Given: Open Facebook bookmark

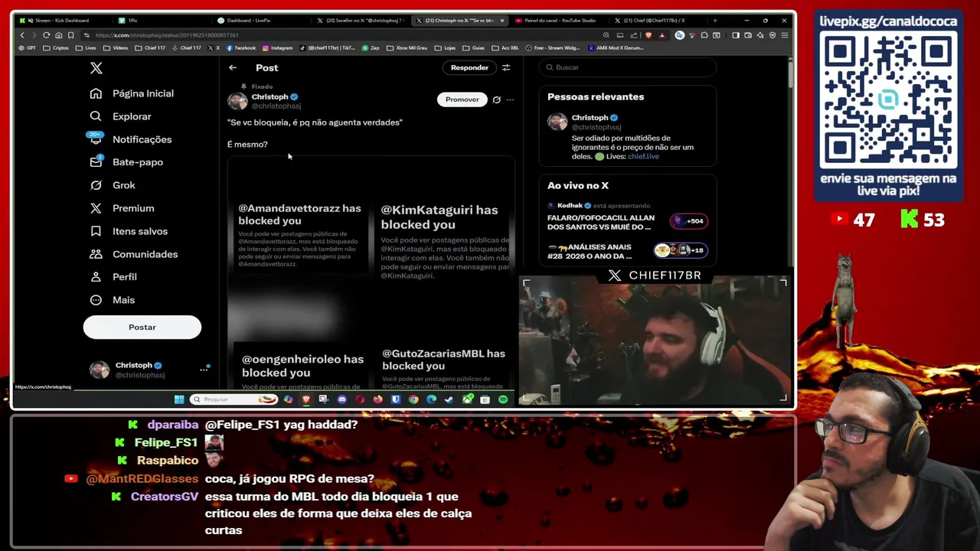Looking at the screenshot, I should pyautogui.click(x=240, y=48).
